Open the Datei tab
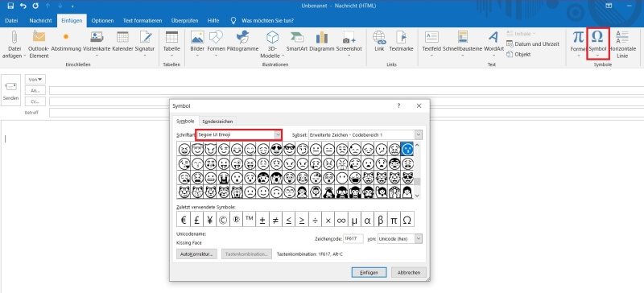This screenshot has width=644, height=293. tap(11, 21)
